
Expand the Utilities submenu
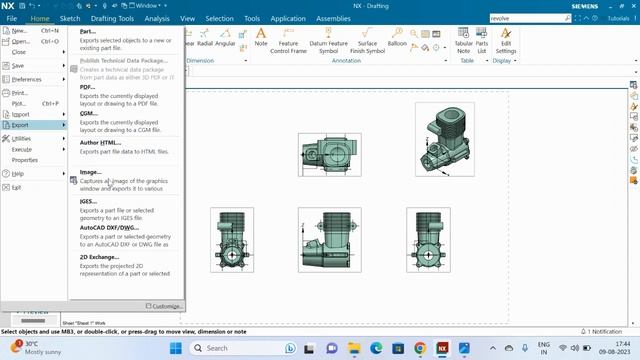pos(34,138)
